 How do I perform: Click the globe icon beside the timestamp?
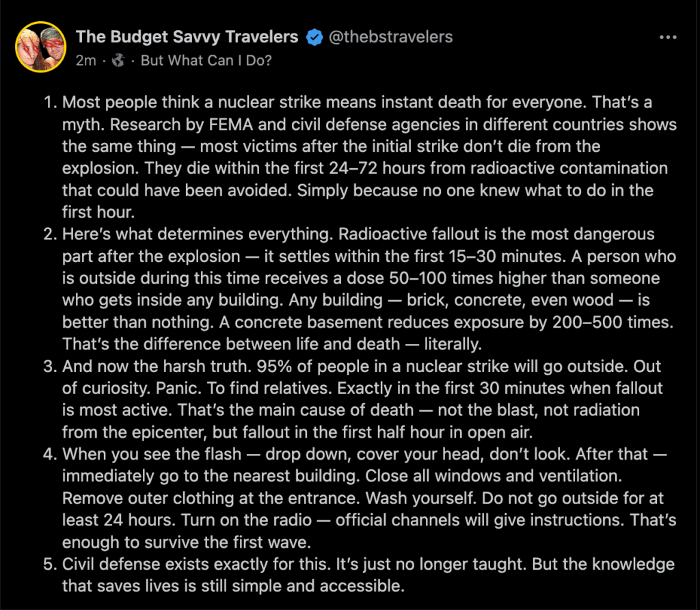click(118, 60)
